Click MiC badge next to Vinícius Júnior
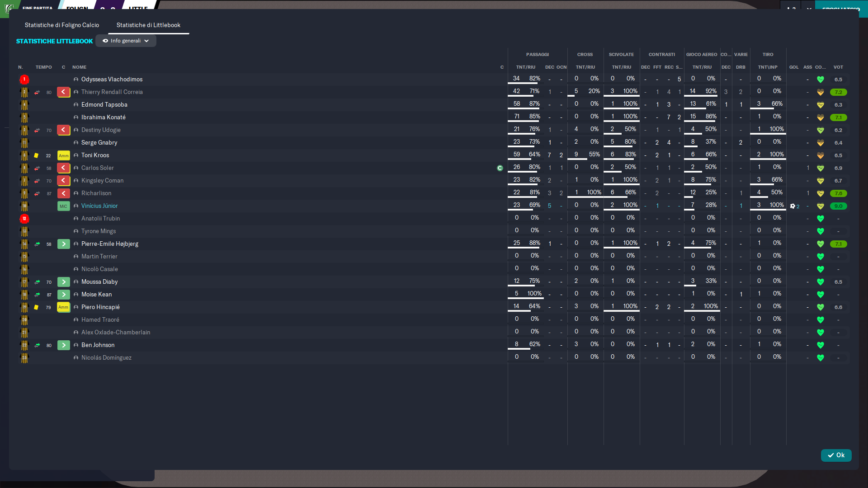The height and width of the screenshot is (488, 868). pos(63,206)
